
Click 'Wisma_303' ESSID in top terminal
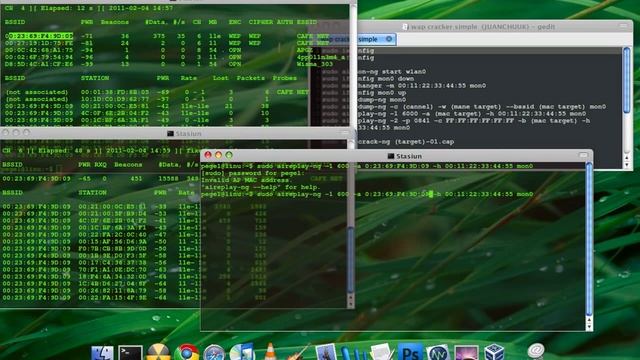(x=315, y=64)
